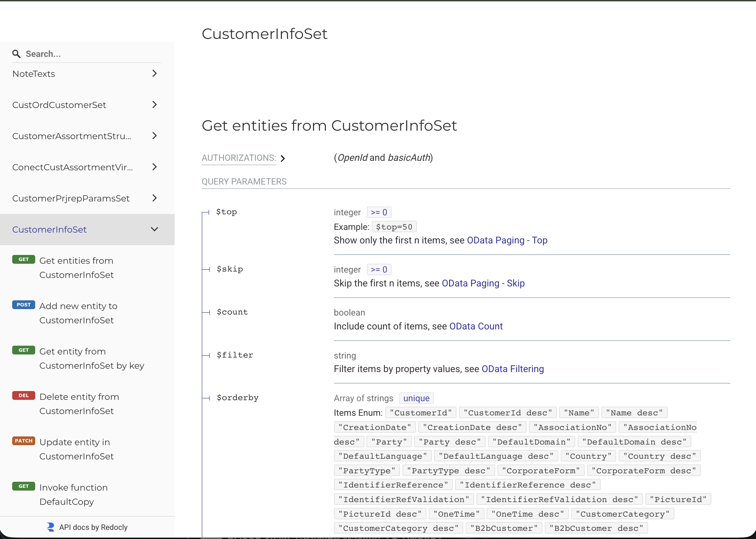Click the AUTHORIZATIONS label
The width and height of the screenshot is (756, 539).
239,158
